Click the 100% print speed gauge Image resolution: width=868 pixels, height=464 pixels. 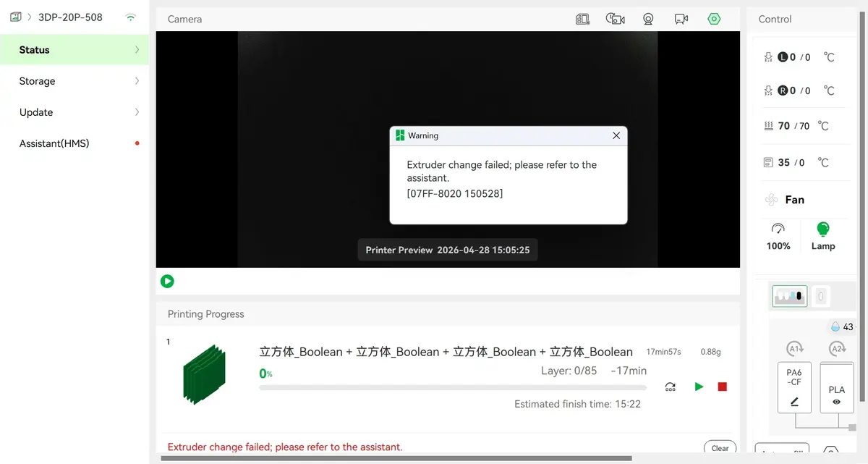(778, 237)
